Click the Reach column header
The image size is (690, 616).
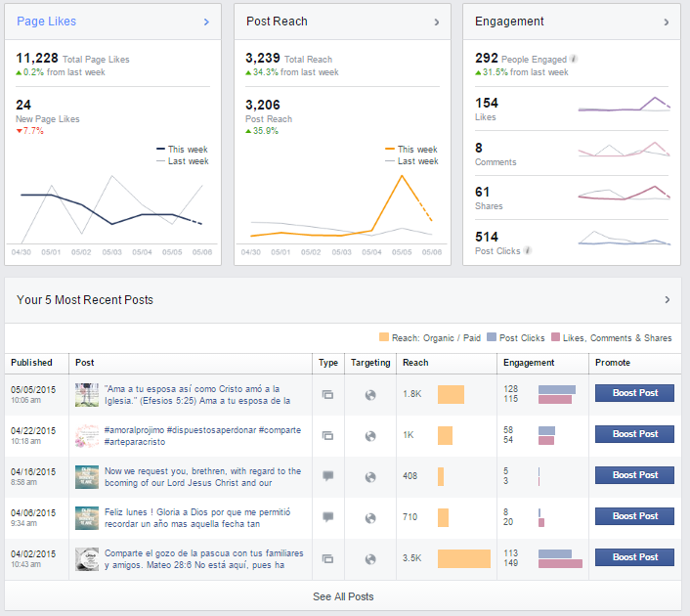pyautogui.click(x=415, y=363)
